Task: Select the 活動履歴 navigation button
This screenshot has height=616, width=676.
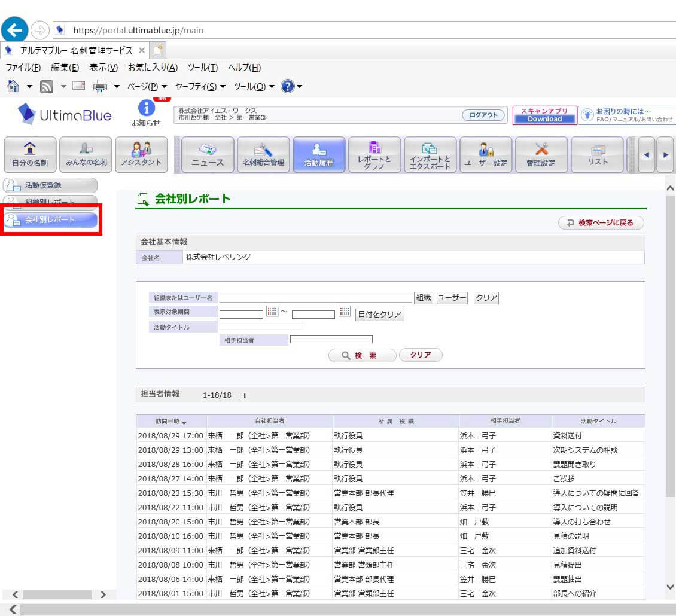Action: point(319,155)
